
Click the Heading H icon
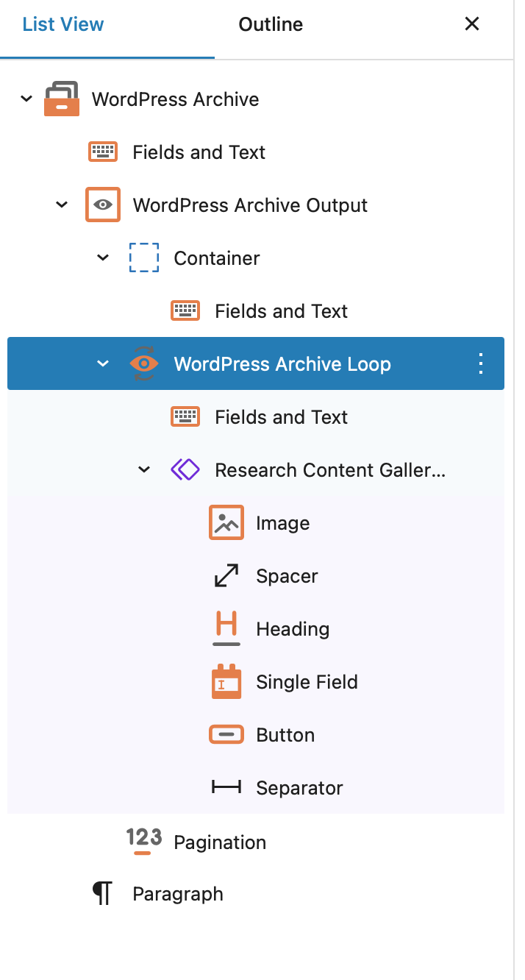pos(226,629)
